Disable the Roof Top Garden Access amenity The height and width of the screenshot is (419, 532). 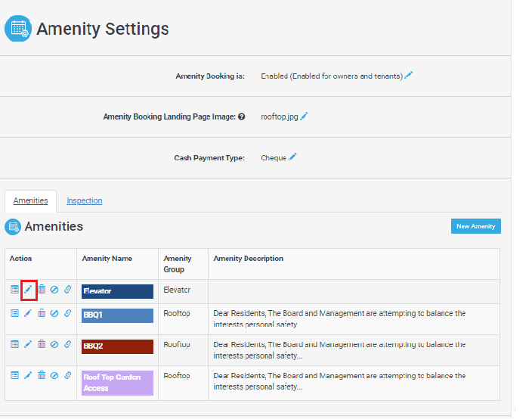click(x=54, y=375)
